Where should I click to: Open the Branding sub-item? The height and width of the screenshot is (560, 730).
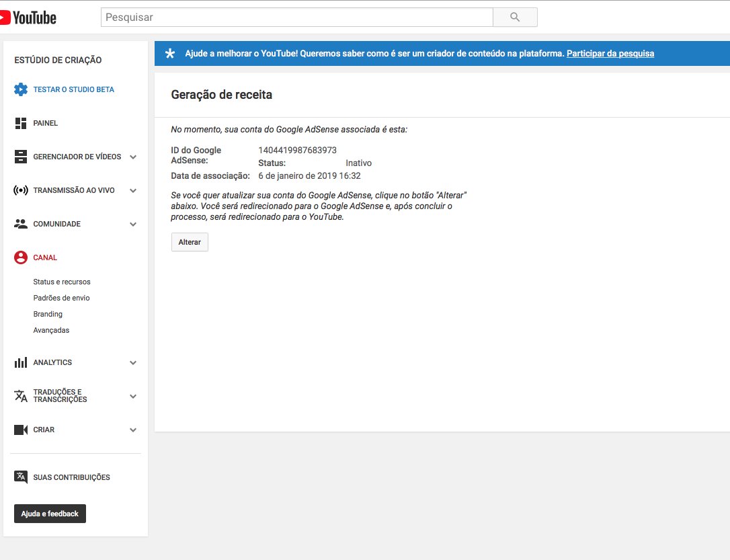click(x=48, y=314)
